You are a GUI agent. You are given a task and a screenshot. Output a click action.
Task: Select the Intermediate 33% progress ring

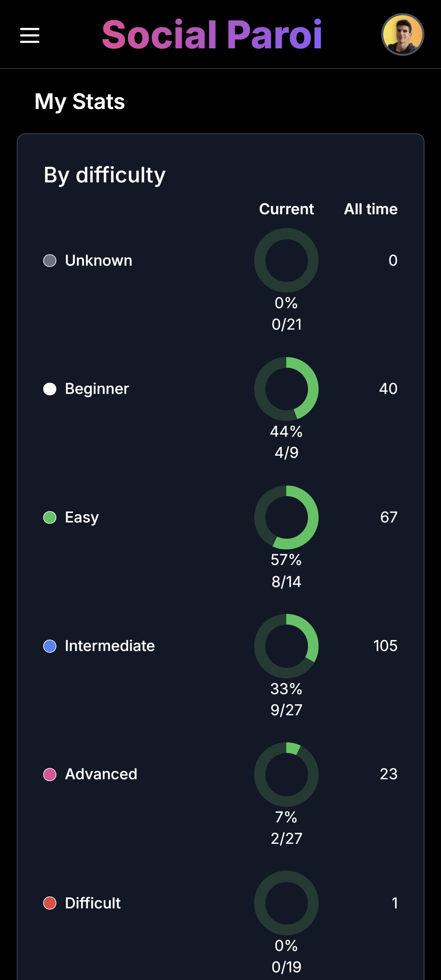pos(286,646)
